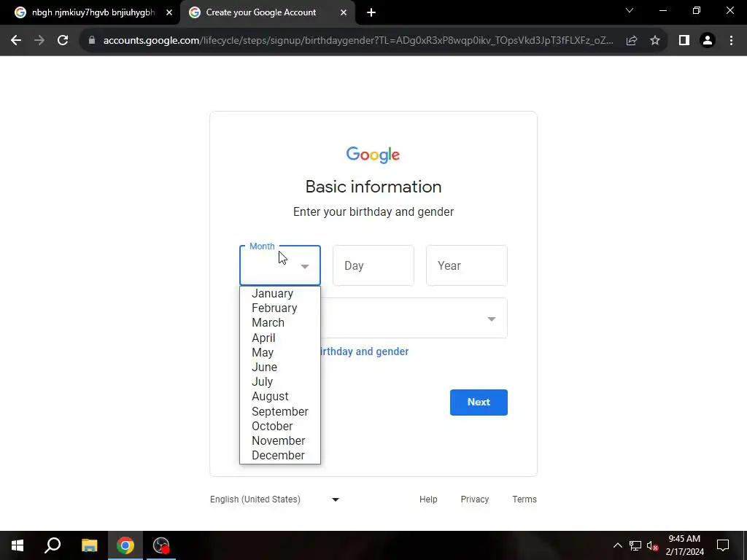Viewport: 747px width, 560px height.
Task: Open the Privacy link
Action: (x=474, y=499)
